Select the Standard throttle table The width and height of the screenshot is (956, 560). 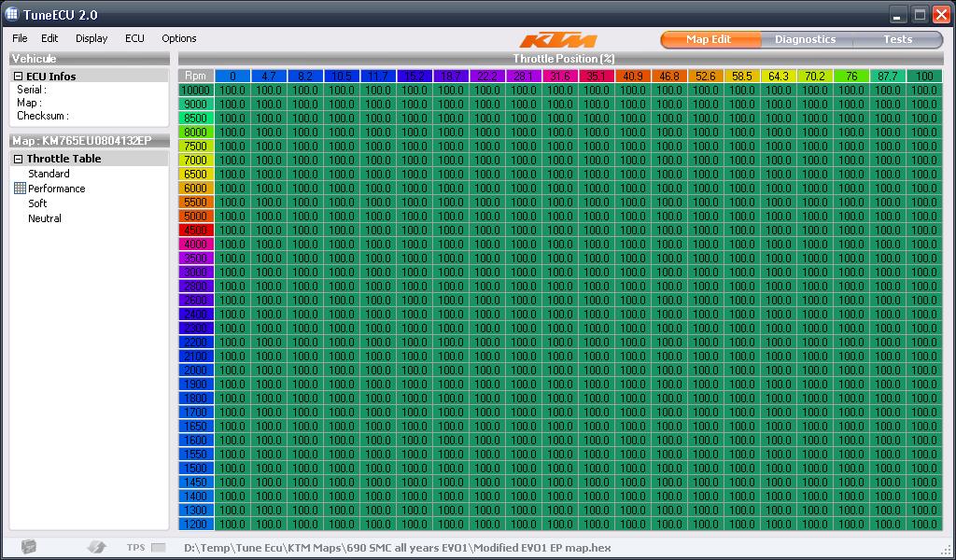click(49, 174)
